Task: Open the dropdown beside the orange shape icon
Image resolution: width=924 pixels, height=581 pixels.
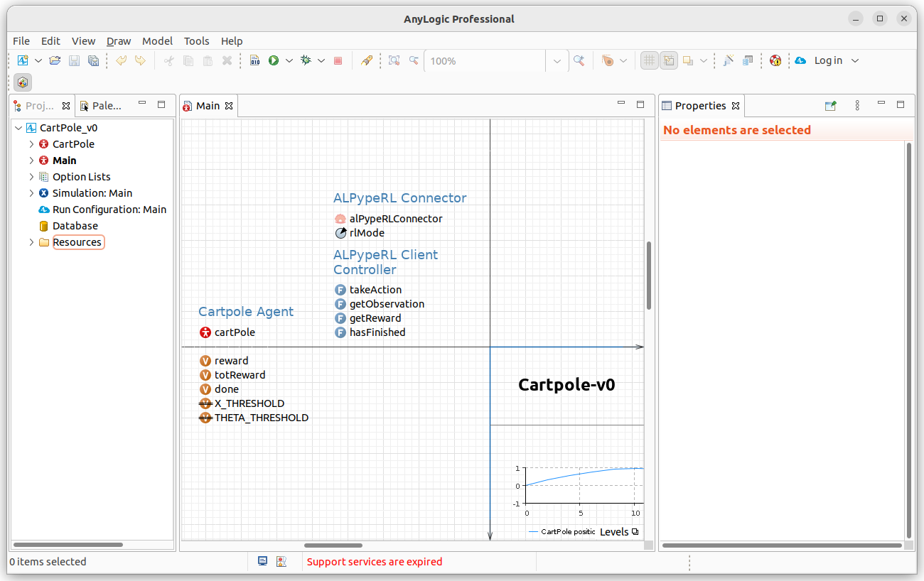Action: coord(623,61)
